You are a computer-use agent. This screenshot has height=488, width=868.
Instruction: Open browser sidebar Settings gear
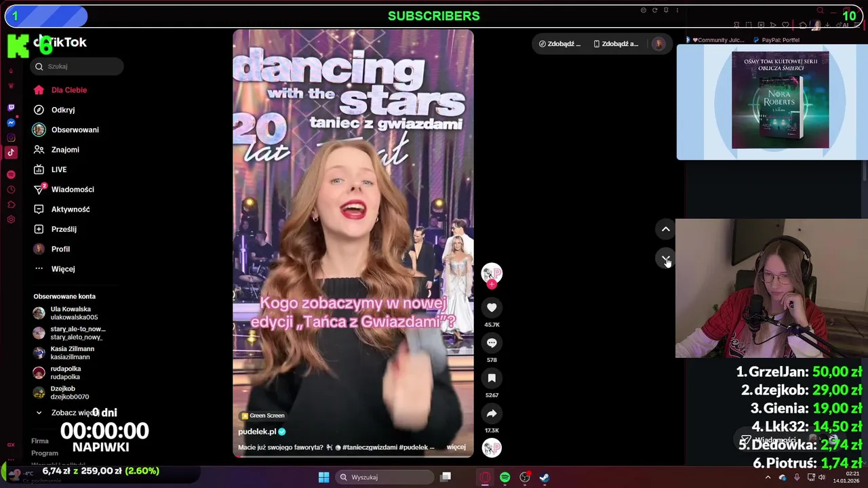click(x=11, y=220)
